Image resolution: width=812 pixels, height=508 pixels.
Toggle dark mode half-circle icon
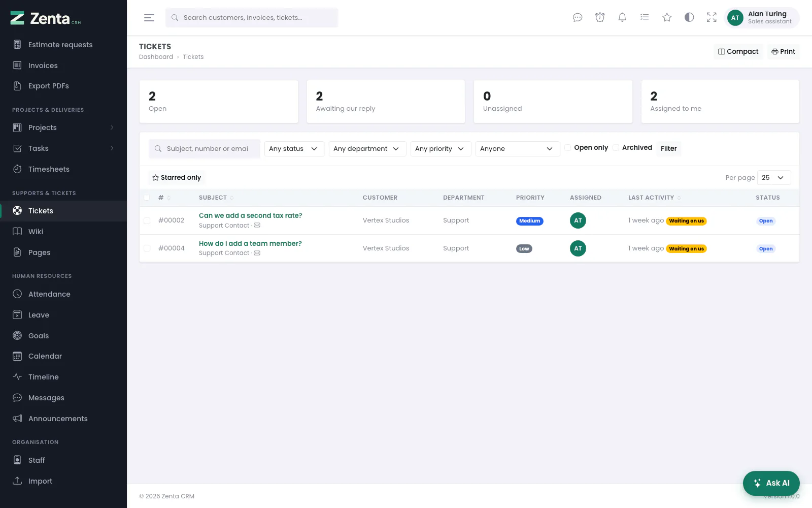689,18
